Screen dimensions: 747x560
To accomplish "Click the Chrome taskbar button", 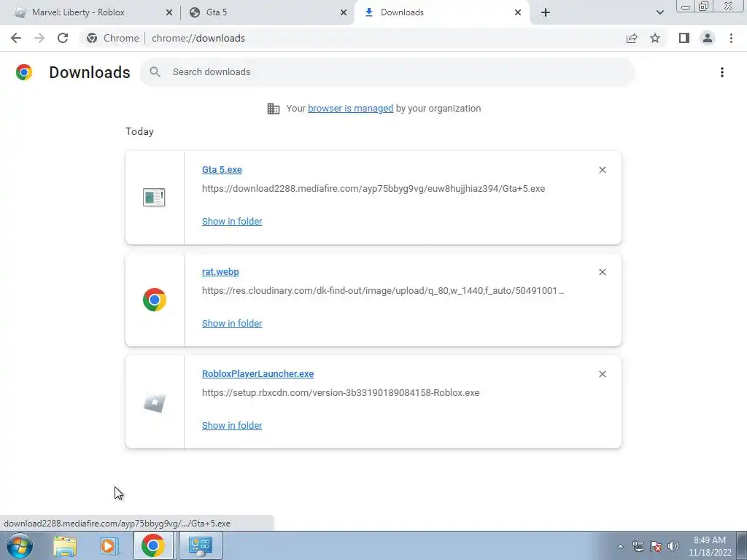I will coord(153,545).
